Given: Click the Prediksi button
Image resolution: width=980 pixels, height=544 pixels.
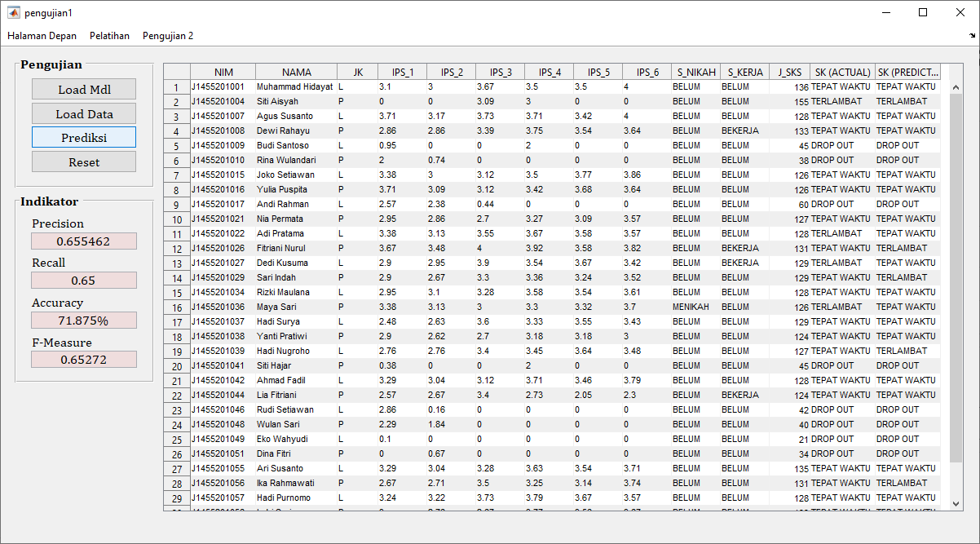Looking at the screenshot, I should [84, 138].
